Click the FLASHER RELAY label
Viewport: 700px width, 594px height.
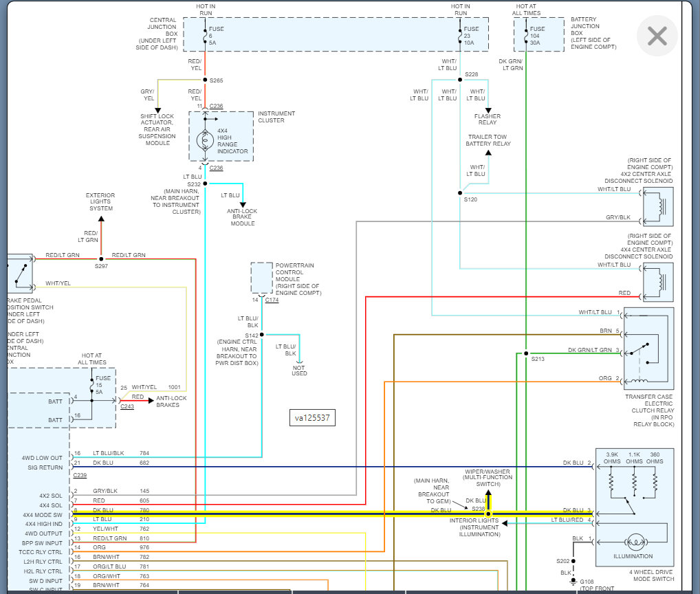click(x=488, y=119)
